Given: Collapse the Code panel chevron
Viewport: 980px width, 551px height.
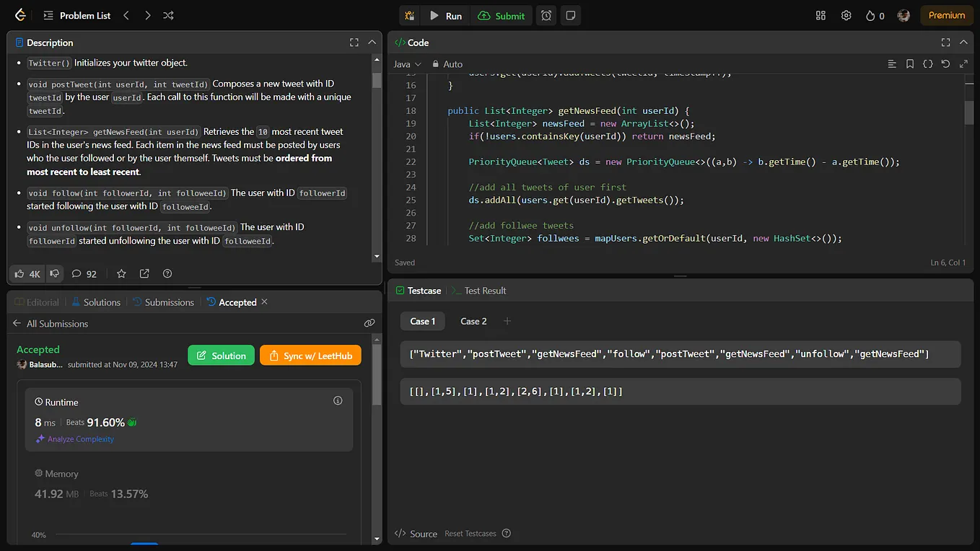Looking at the screenshot, I should point(964,43).
